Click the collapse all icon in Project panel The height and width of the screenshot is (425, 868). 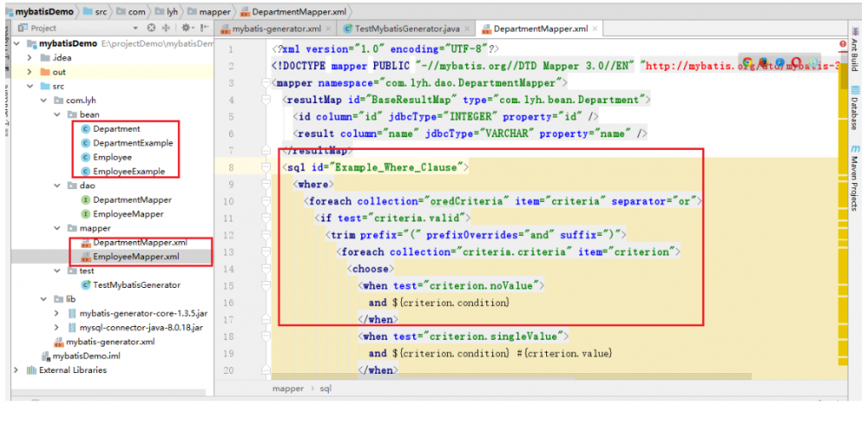point(165,28)
